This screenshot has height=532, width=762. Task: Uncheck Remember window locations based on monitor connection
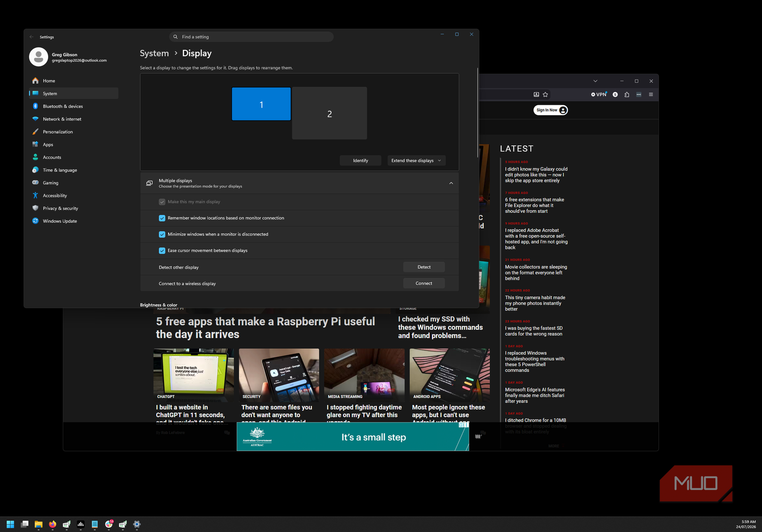pyautogui.click(x=162, y=218)
